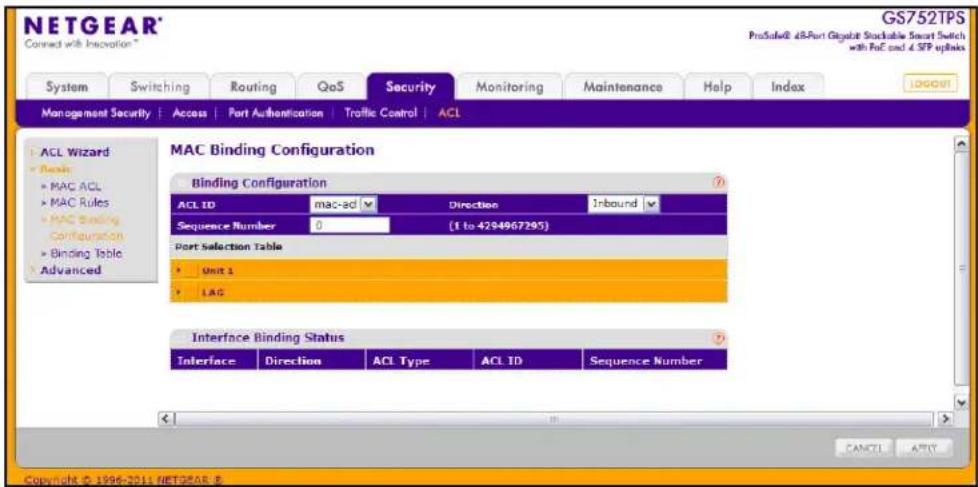Switch to the QoS tab
978x487 pixels.
tap(331, 87)
